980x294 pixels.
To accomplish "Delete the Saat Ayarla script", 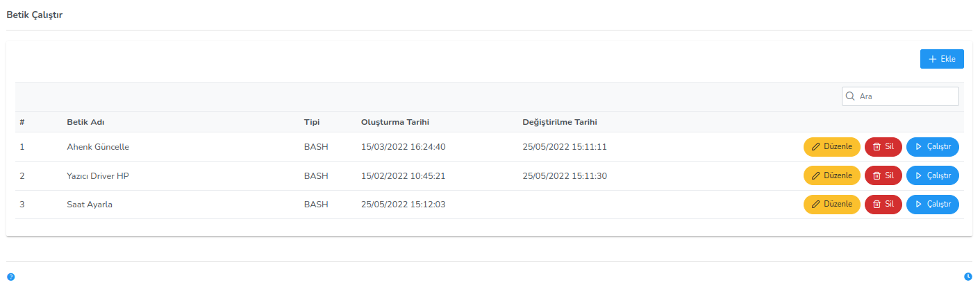I will tap(883, 205).
